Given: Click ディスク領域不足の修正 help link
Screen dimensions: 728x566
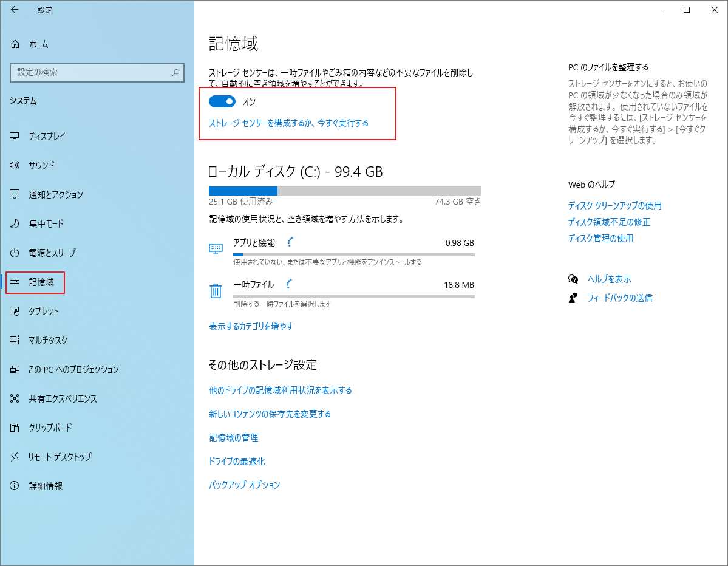Looking at the screenshot, I should tap(609, 222).
